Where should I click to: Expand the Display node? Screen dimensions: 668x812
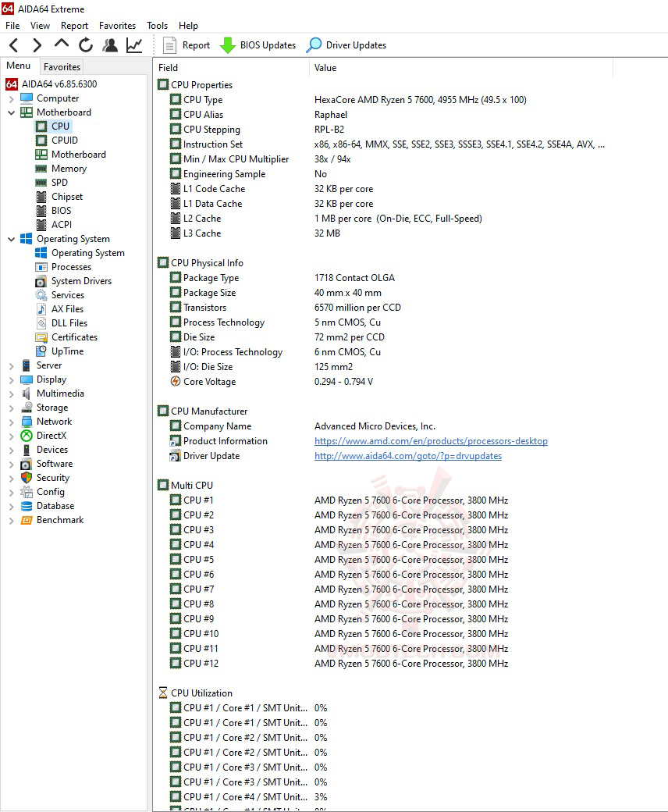pyautogui.click(x=12, y=379)
